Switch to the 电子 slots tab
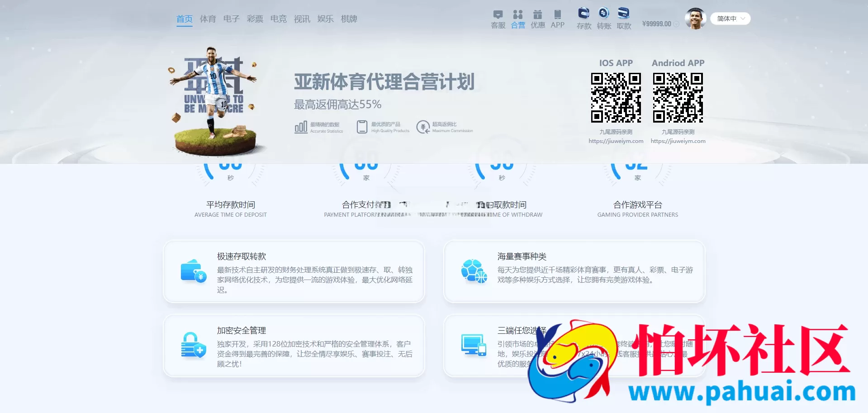 (232, 19)
